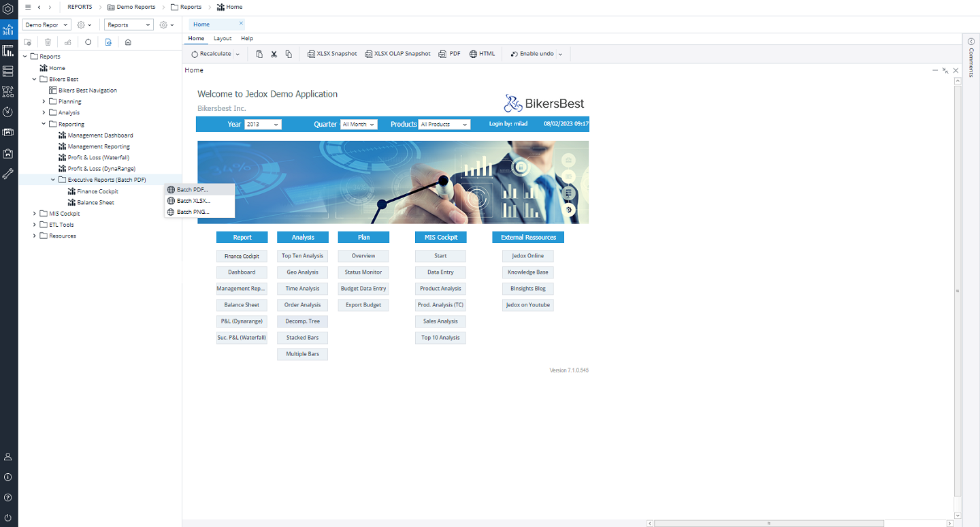This screenshot has width=980, height=527.
Task: Export report as PDF
Action: [450, 54]
